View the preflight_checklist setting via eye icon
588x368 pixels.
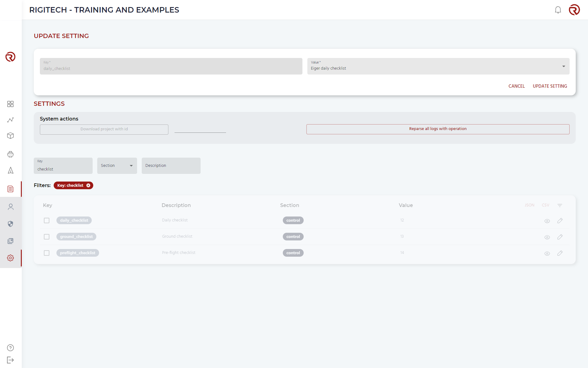pos(547,254)
